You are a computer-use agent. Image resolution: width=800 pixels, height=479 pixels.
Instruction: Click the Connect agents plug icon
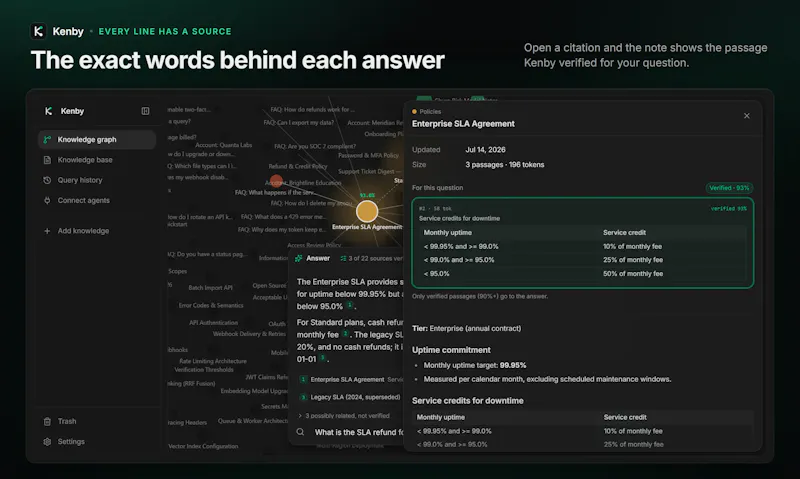click(x=47, y=200)
